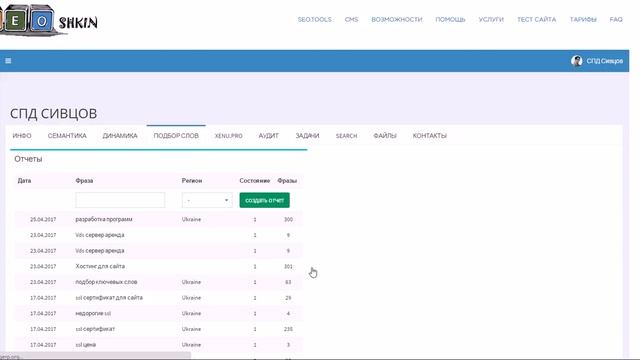Open report подбор ключевых слов
Viewport: 640px width, 360px height.
coord(106,282)
